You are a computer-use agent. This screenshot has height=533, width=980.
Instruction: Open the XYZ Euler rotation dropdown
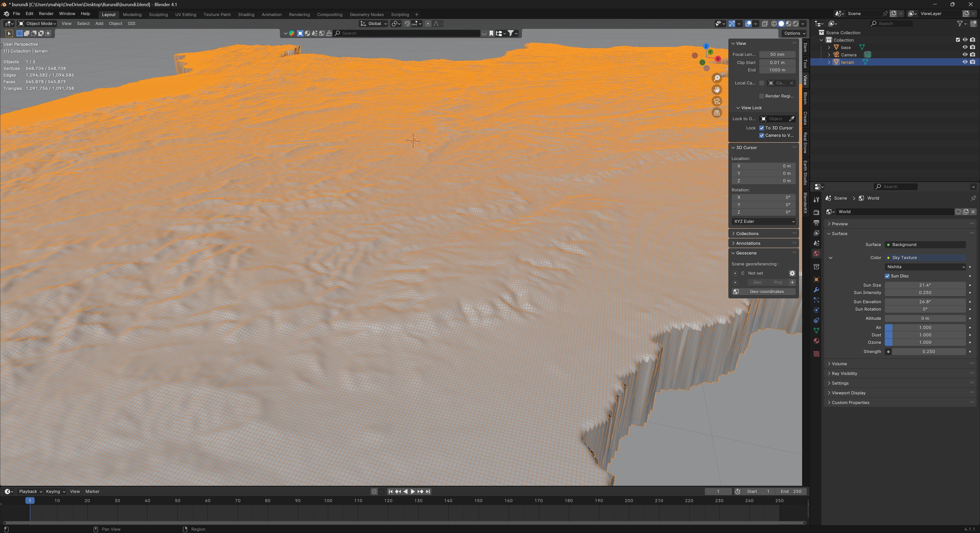(764, 221)
